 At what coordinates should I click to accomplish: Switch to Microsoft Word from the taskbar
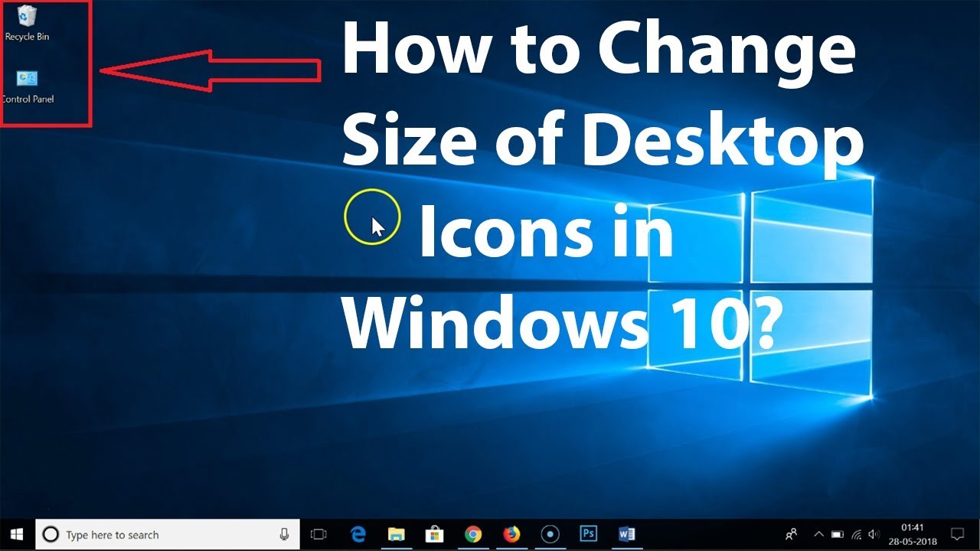[x=626, y=534]
